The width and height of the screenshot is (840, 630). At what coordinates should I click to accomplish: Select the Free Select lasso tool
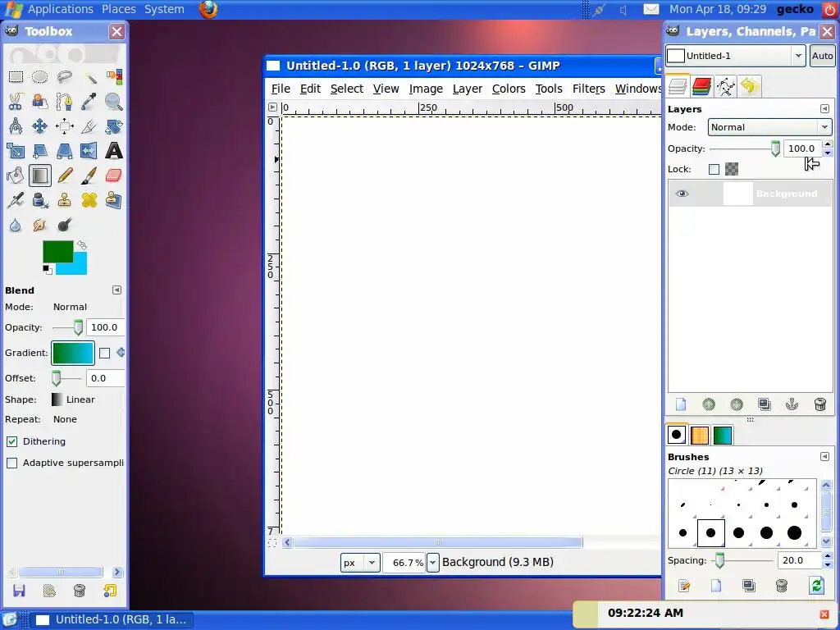click(64, 77)
